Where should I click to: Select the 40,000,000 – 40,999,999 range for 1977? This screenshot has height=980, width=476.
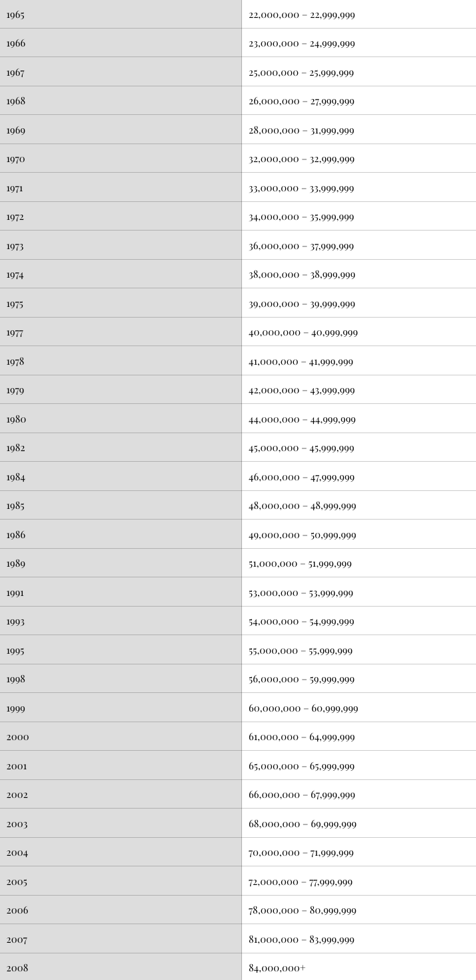point(359,332)
